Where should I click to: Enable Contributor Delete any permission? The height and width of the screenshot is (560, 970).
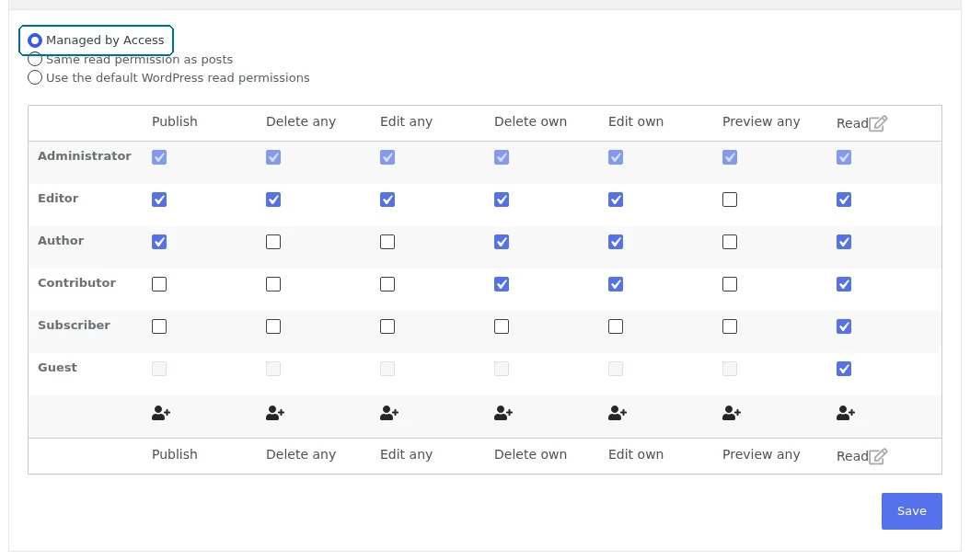[x=273, y=284]
